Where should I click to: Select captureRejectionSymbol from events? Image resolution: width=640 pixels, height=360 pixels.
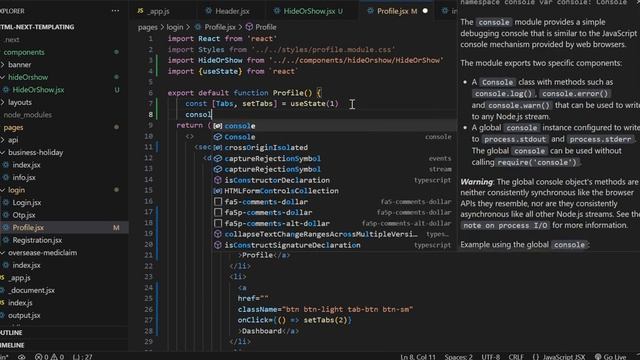(x=334, y=159)
